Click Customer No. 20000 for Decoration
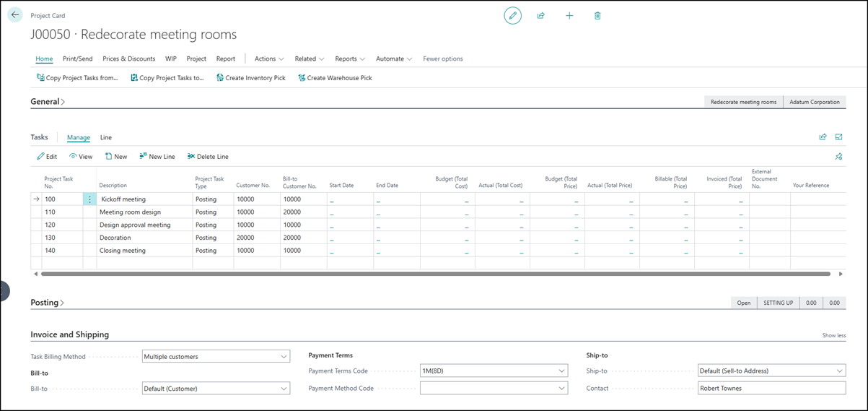Screen dimensions: 868x411 coord(257,238)
